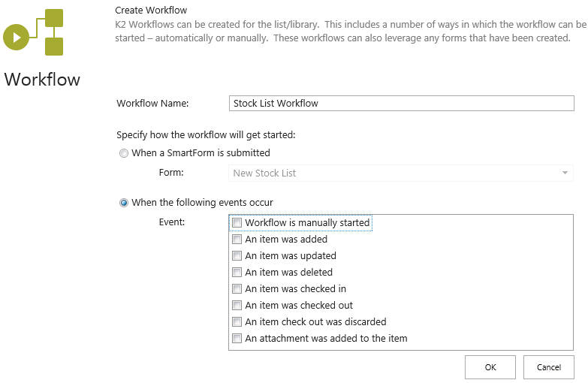
Task: Select "When a SmartForm is submitted" radio button
Action: click(124, 153)
